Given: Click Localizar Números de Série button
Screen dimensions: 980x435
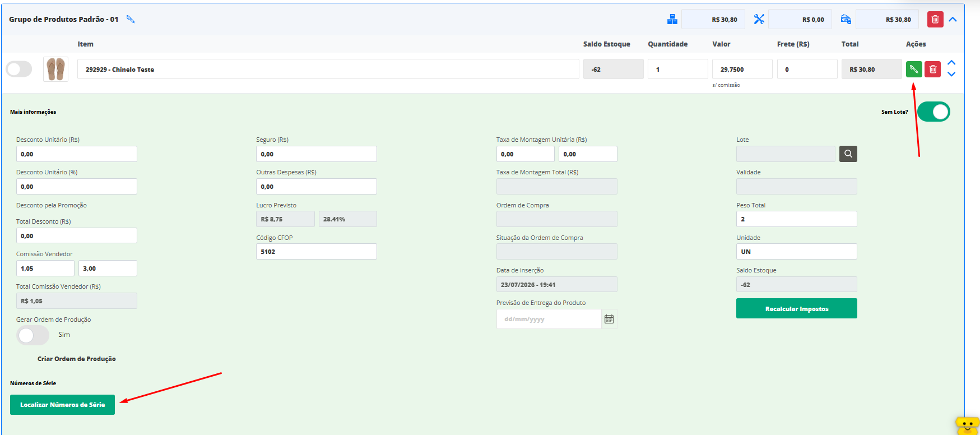Looking at the screenshot, I should click(x=62, y=405).
